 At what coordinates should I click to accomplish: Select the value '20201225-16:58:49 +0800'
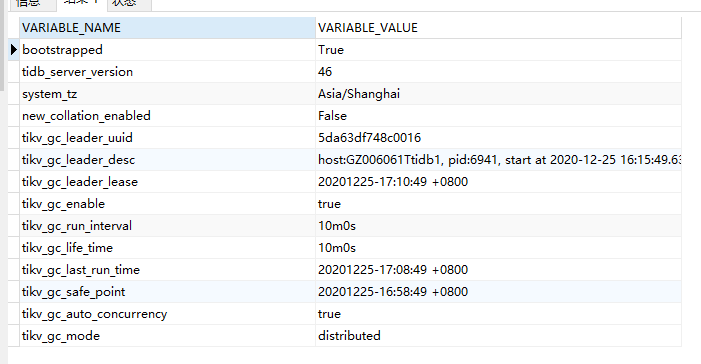pos(498,292)
